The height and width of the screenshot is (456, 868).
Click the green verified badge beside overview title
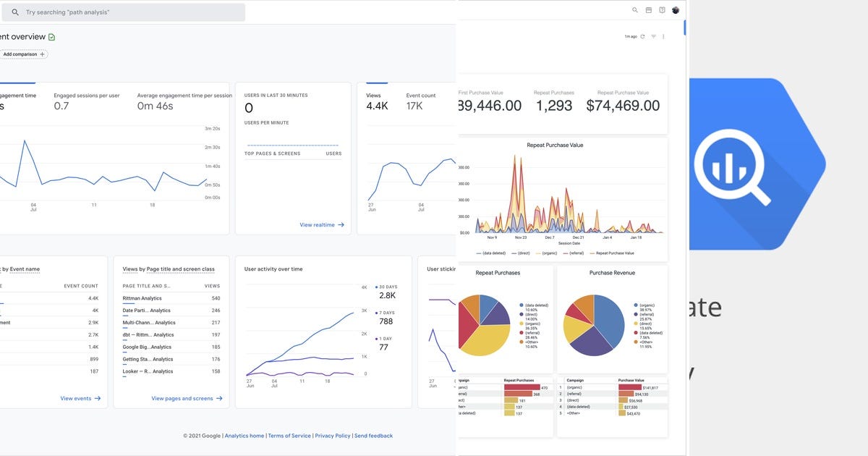(52, 37)
